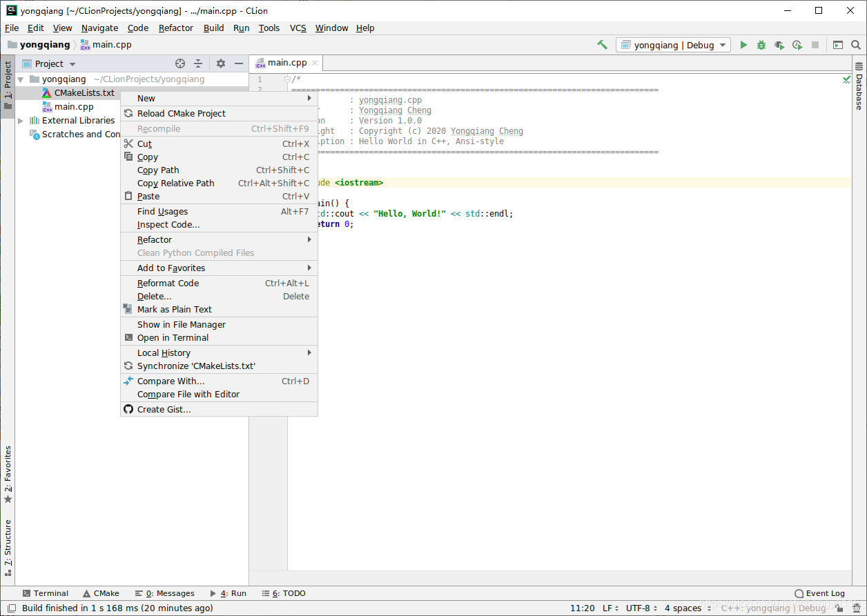Viewport: 867px width, 616px height.
Task: Open the 1: Project side tab
Action: [8, 86]
